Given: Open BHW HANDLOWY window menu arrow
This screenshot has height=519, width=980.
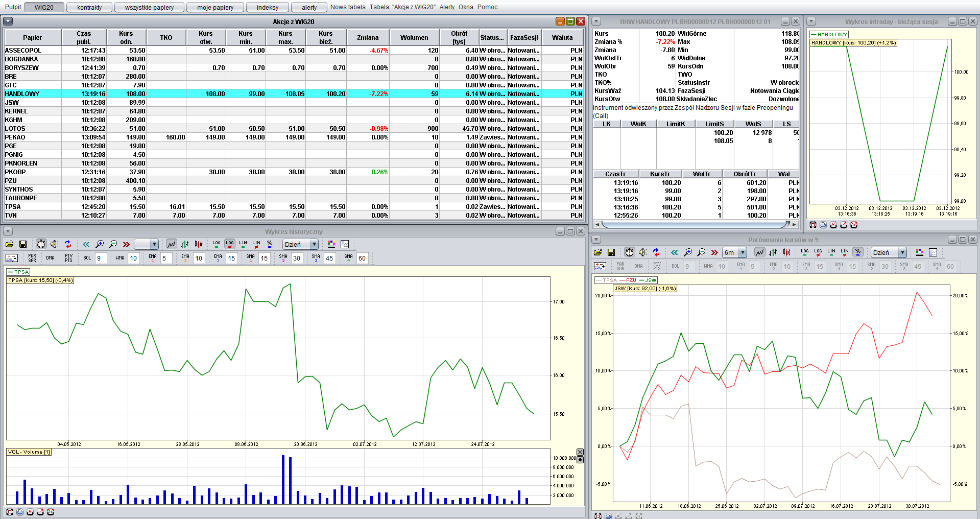Looking at the screenshot, I should click(596, 21).
